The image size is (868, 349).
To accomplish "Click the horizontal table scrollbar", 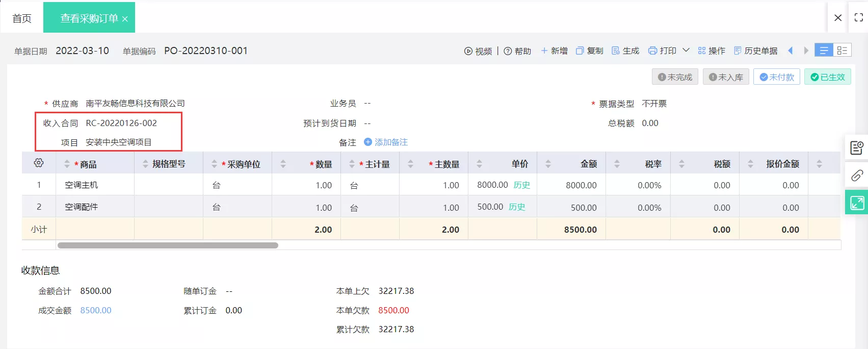I will click(168, 245).
